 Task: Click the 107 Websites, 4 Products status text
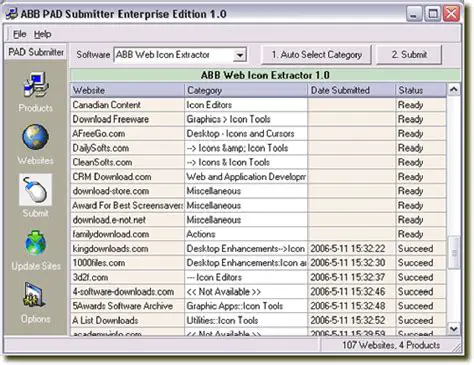[391, 345]
